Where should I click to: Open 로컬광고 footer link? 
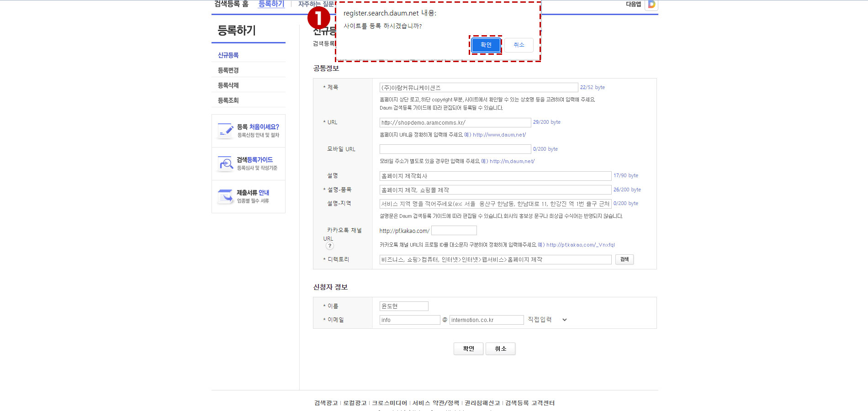pyautogui.click(x=355, y=403)
